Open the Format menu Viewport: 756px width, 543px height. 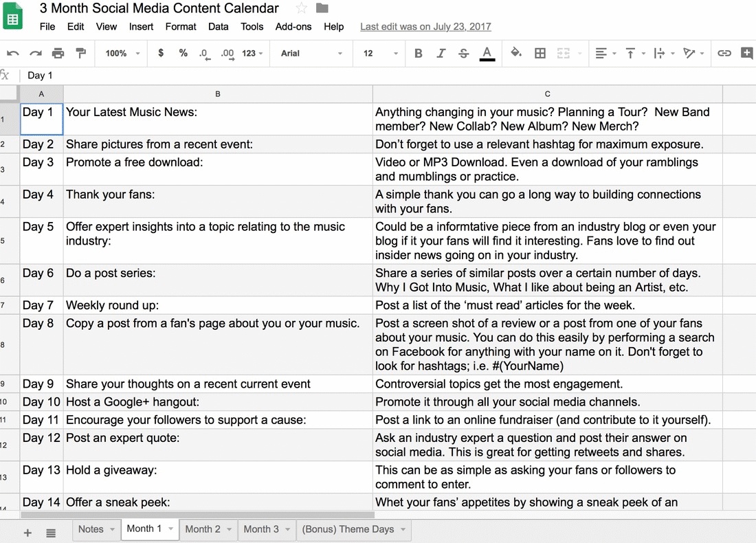(x=180, y=27)
